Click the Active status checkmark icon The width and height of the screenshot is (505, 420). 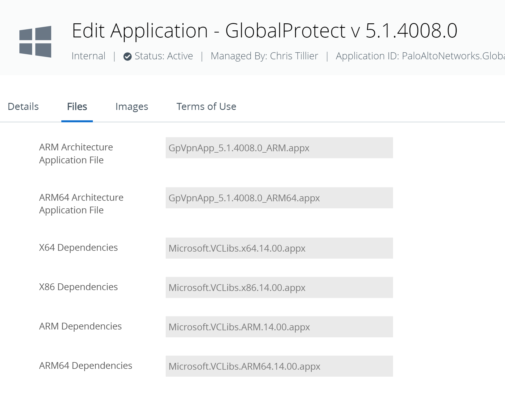[x=127, y=57]
